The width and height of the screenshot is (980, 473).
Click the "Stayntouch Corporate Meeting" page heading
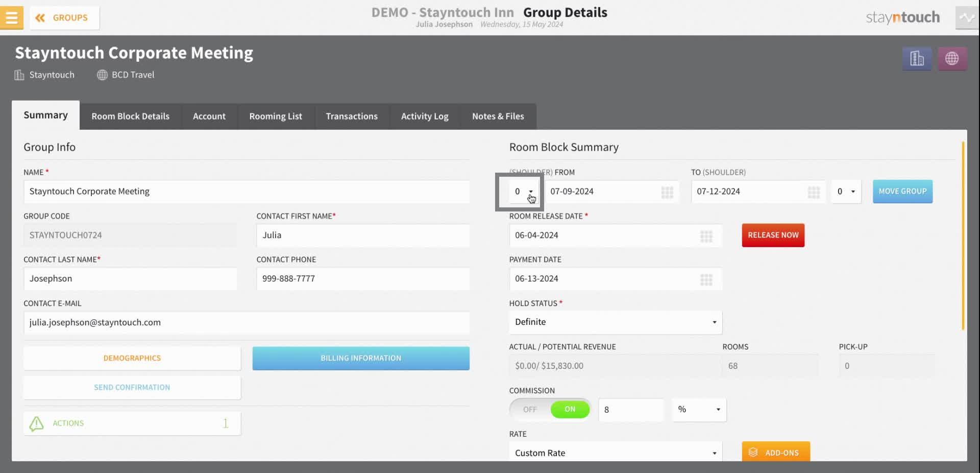point(134,53)
